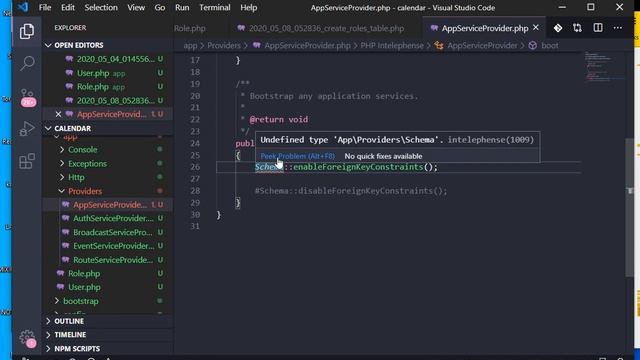Image resolution: width=640 pixels, height=360 pixels.
Task: Open the Selection menu
Action: tap(101, 7)
